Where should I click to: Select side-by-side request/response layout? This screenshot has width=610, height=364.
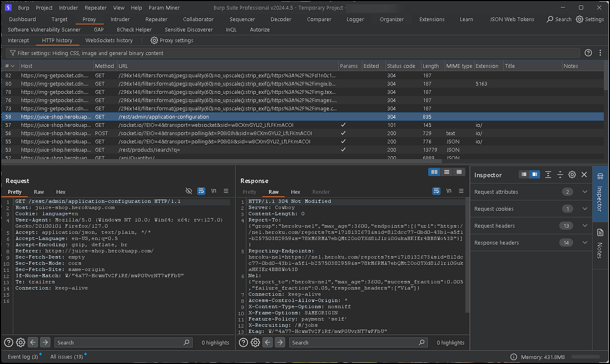(434, 172)
